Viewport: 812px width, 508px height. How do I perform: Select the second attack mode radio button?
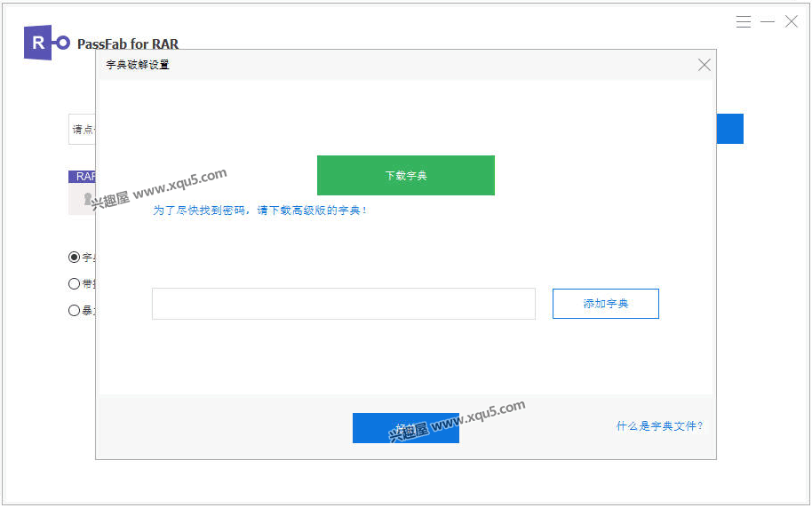point(74,283)
